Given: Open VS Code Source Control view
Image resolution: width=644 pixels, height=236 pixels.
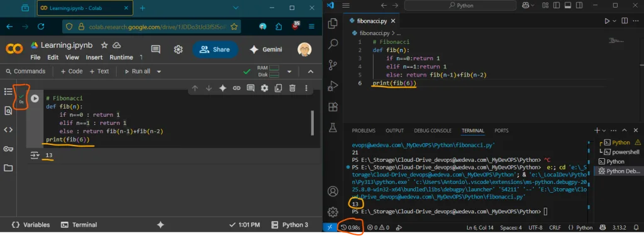Looking at the screenshot, I should pyautogui.click(x=333, y=65).
